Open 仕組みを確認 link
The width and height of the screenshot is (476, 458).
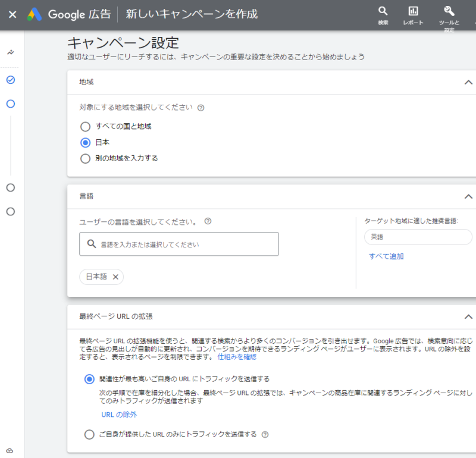pos(237,357)
